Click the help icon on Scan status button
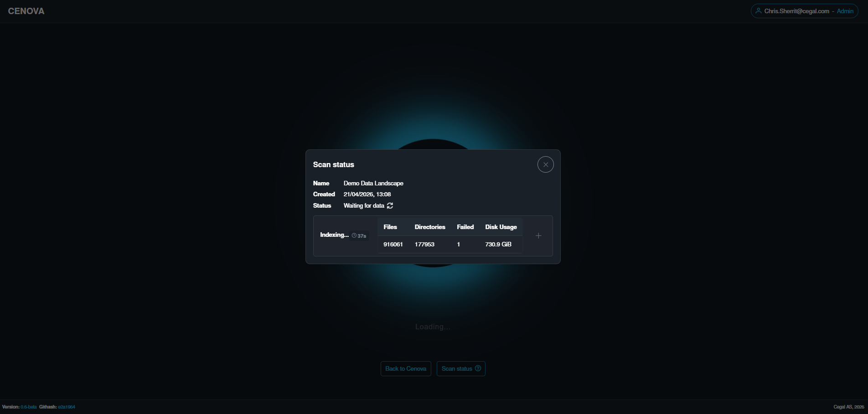868x414 pixels. (478, 368)
